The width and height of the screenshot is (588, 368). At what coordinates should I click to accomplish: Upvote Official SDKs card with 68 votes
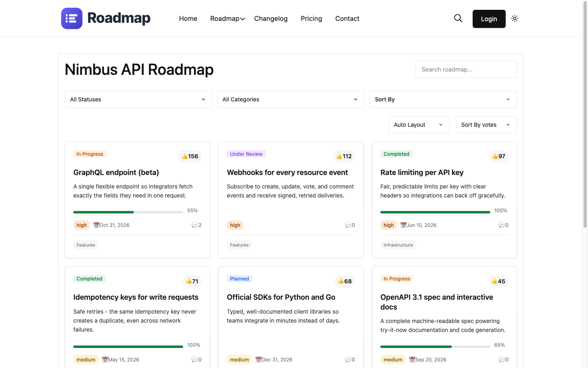(x=345, y=281)
